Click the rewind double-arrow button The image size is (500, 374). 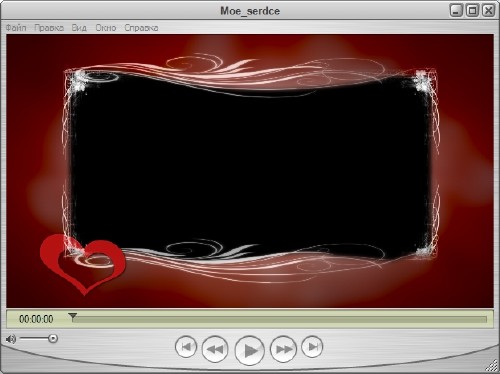(215, 349)
